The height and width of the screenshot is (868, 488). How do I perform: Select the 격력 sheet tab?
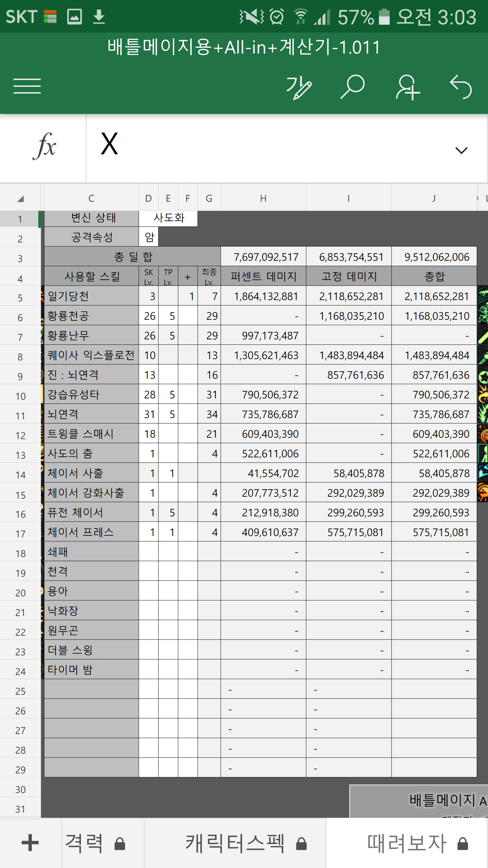coord(85,843)
